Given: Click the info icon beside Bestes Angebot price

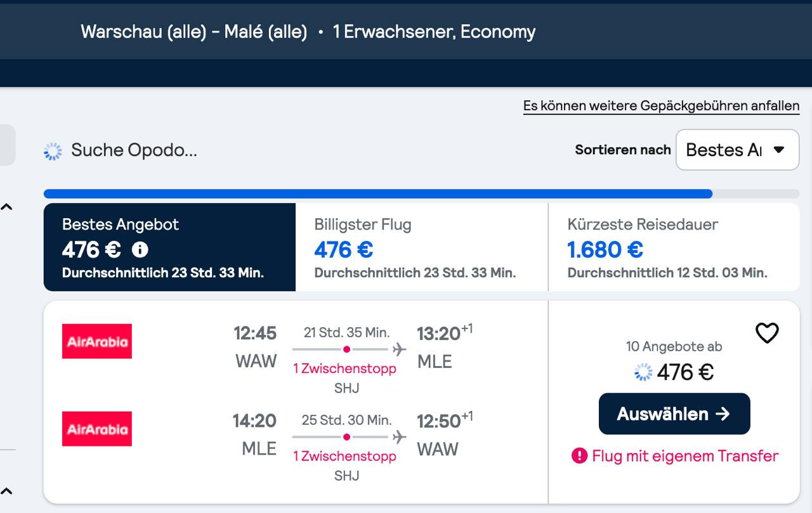Looking at the screenshot, I should (140, 250).
